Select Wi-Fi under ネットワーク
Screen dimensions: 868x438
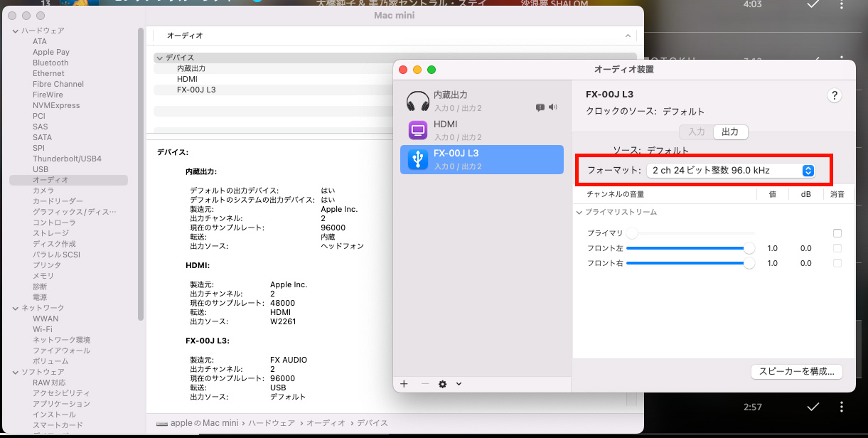43,329
